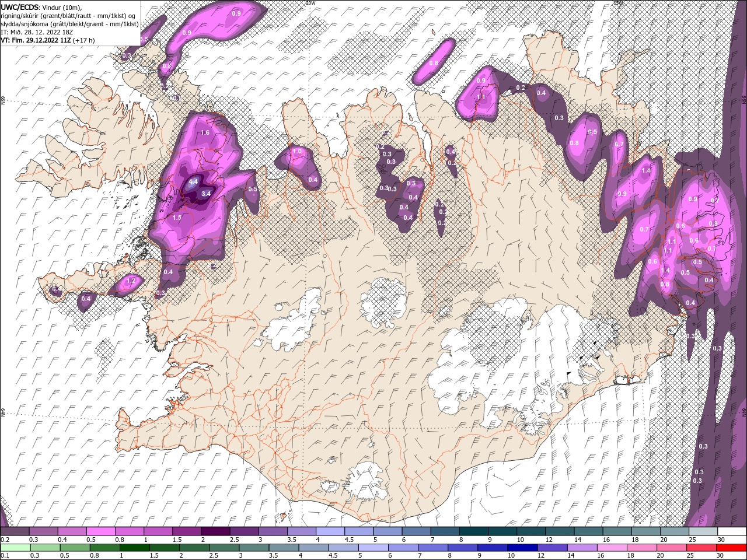Select the 'rigning/skúrir' description line
Viewport: 747px width, 560px height.
69,15
